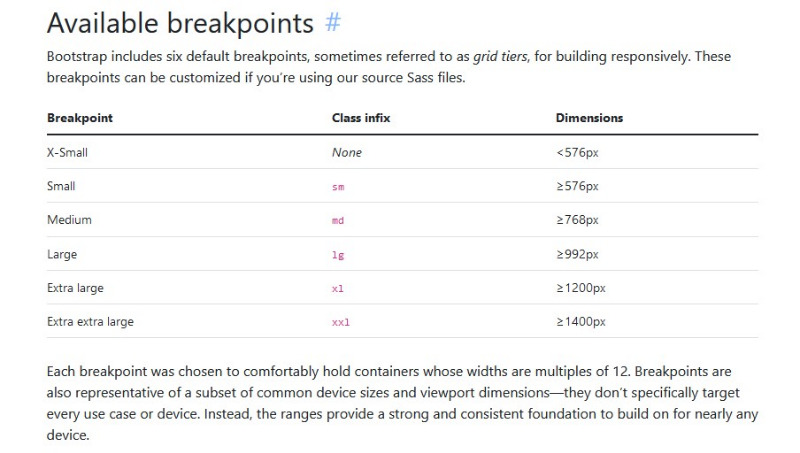Click the X-Small breakpoint cell

(x=67, y=153)
